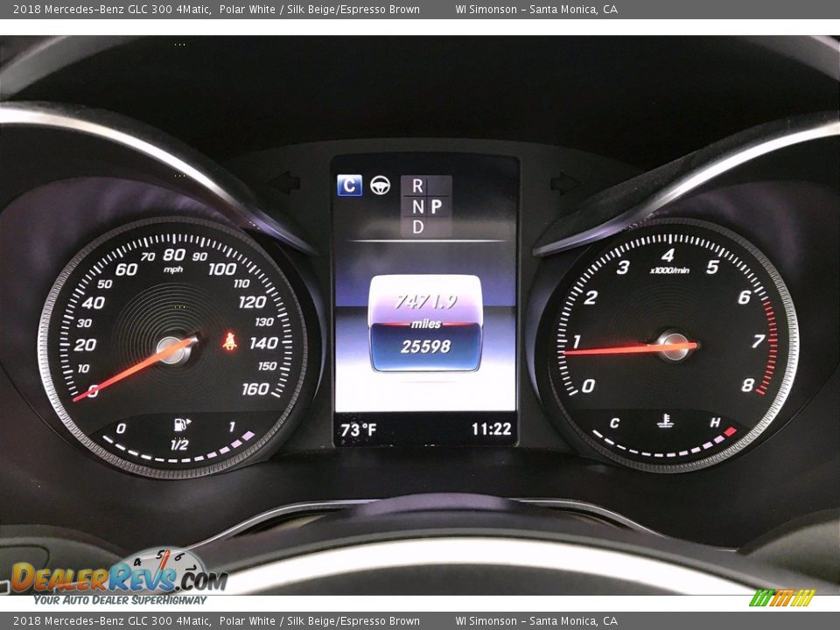Click the 1/2 fuel gauge label
This screenshot has height=630, width=840.
coord(179,444)
